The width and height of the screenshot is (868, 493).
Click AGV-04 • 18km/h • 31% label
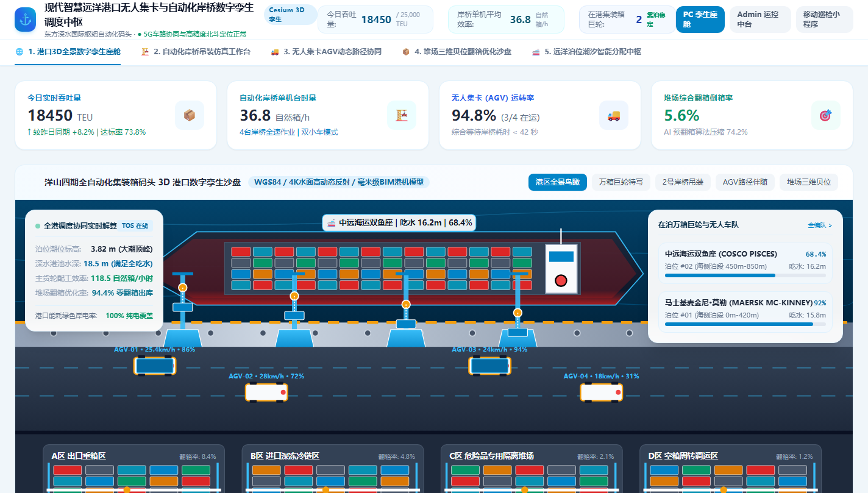(x=601, y=376)
